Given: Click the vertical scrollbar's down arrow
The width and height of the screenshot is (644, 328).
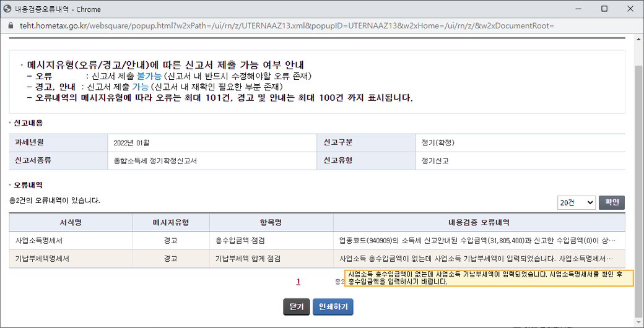Looking at the screenshot, I should point(638,323).
